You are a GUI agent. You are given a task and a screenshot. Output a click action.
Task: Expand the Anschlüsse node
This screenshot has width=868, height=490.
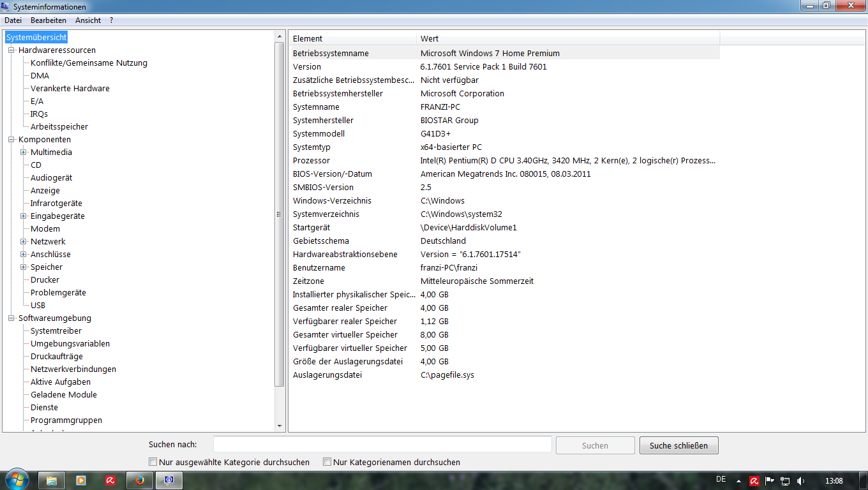pyautogui.click(x=24, y=254)
